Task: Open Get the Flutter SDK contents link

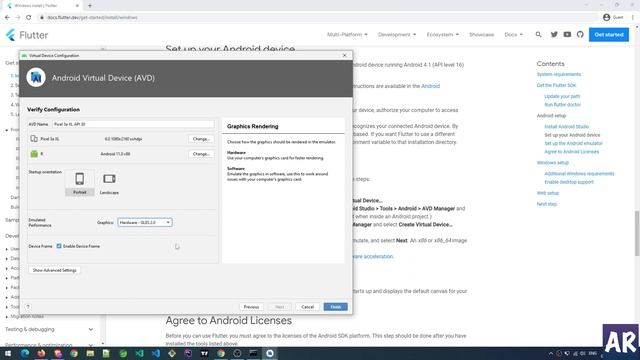Action: pos(556,85)
